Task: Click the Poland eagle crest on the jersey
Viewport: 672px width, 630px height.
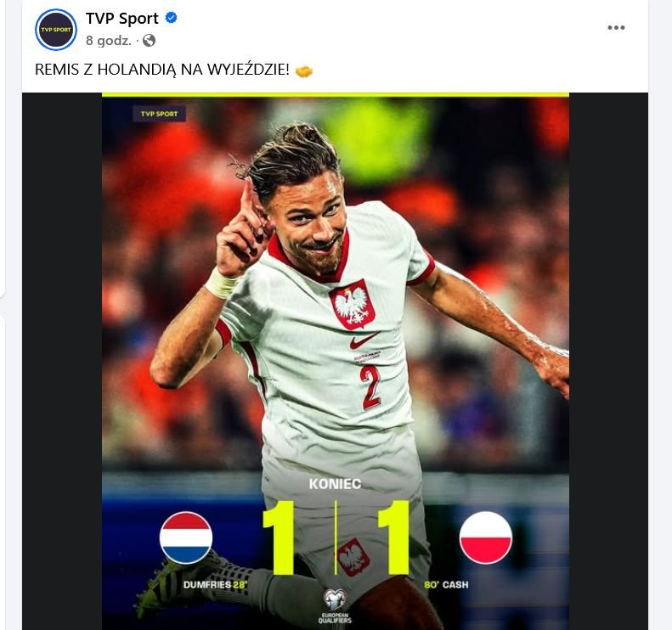Action: pyautogui.click(x=353, y=305)
